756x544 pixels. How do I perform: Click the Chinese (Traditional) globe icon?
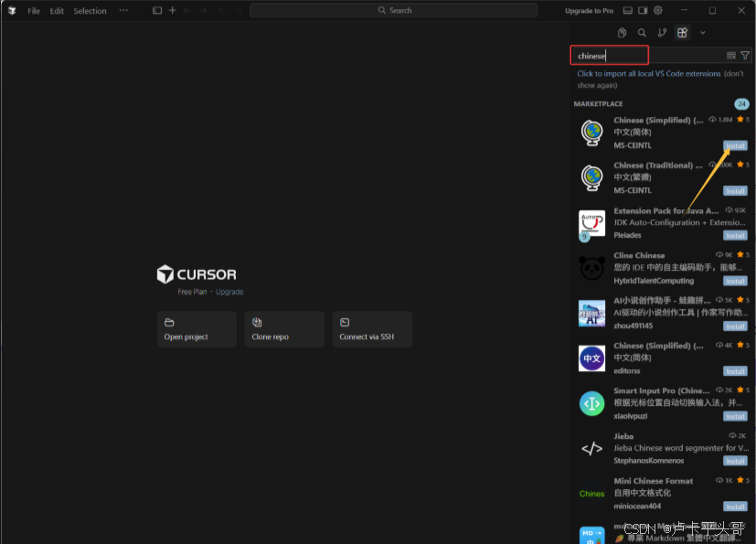click(591, 178)
